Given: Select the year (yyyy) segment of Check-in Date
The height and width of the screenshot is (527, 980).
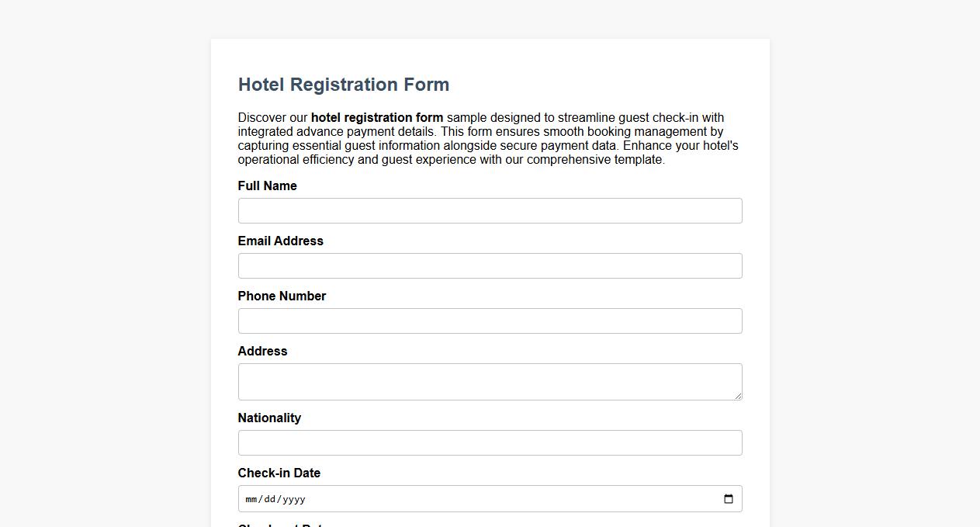Looking at the screenshot, I should coord(294,499).
